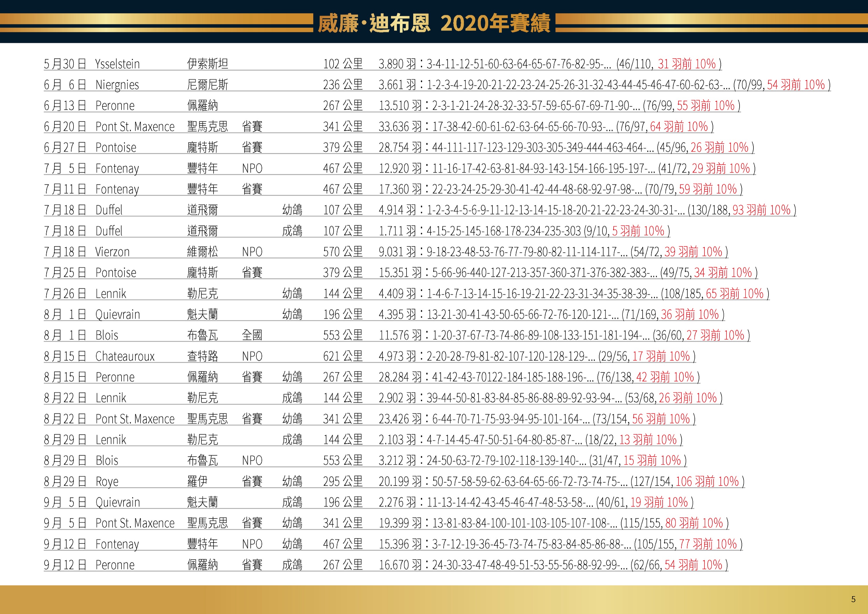Select the 570 公里 distance
868x614 pixels.
tap(343, 252)
